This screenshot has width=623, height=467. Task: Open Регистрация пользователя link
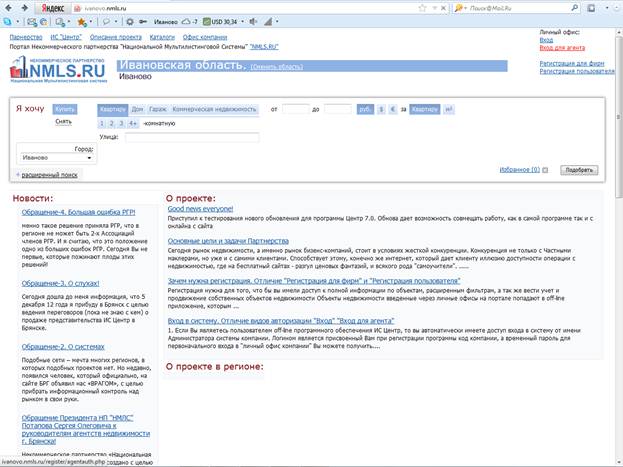click(x=577, y=71)
